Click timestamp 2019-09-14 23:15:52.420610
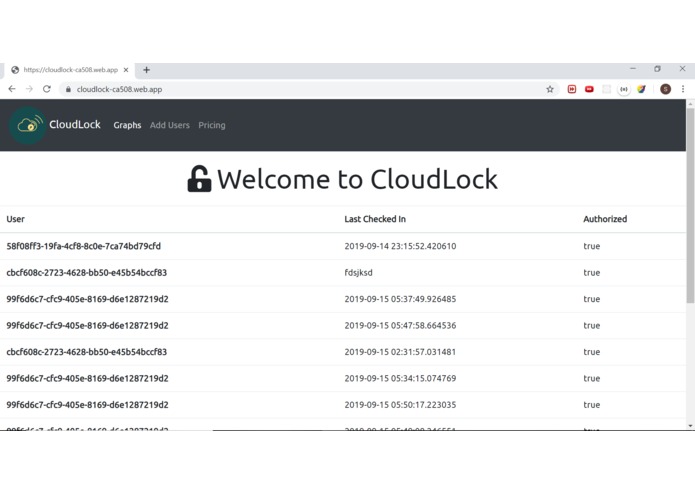Image resolution: width=695 pixels, height=494 pixels. click(400, 246)
